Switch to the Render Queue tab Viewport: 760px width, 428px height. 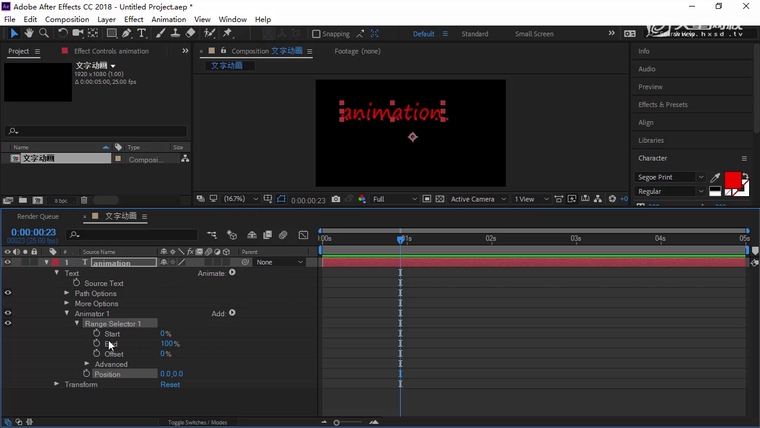tap(38, 216)
